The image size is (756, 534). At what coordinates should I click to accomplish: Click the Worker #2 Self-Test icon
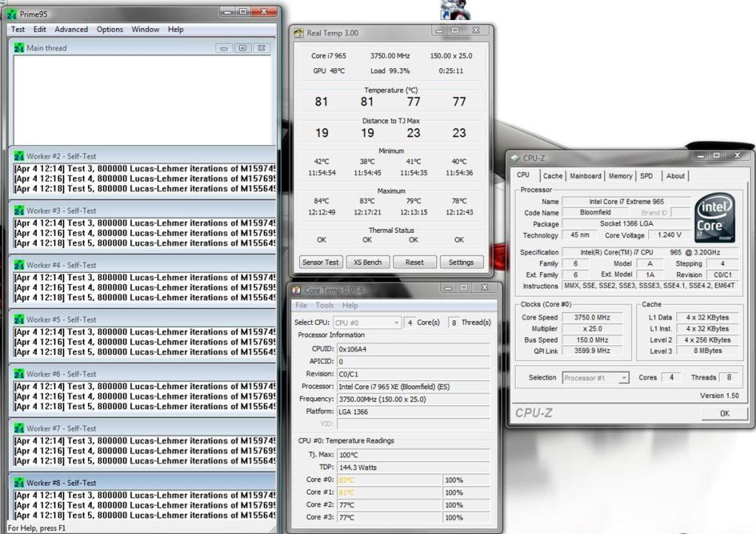point(19,157)
